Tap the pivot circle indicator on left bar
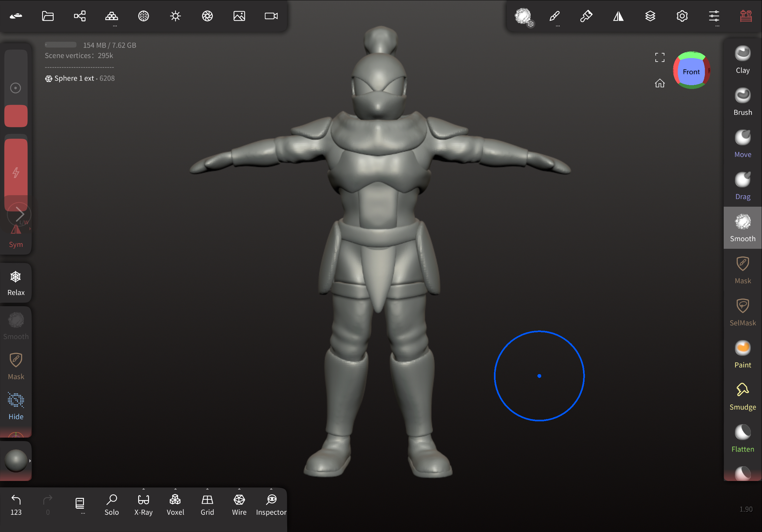The width and height of the screenshot is (762, 532). click(15, 88)
